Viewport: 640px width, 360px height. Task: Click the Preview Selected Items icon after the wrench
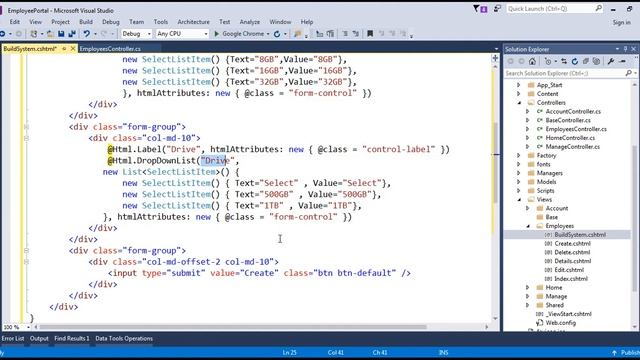click(622, 61)
